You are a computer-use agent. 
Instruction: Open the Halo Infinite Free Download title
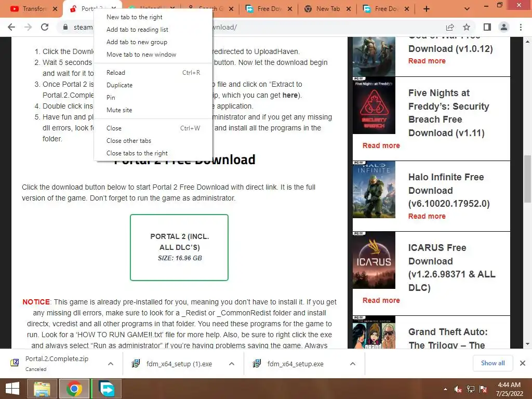[x=449, y=190]
